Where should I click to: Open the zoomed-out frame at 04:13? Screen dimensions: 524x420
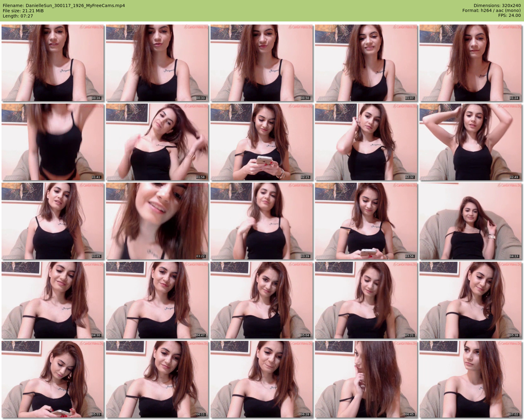[471, 221]
